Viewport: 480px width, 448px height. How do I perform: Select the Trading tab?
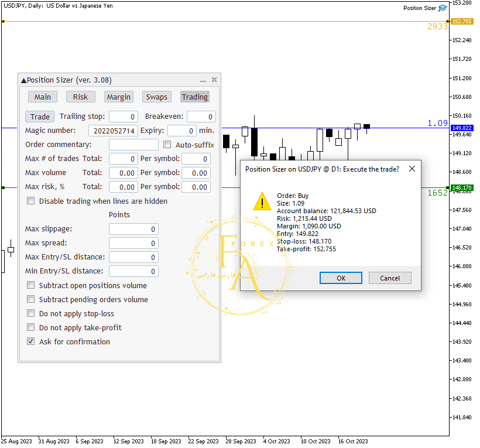[x=195, y=97]
